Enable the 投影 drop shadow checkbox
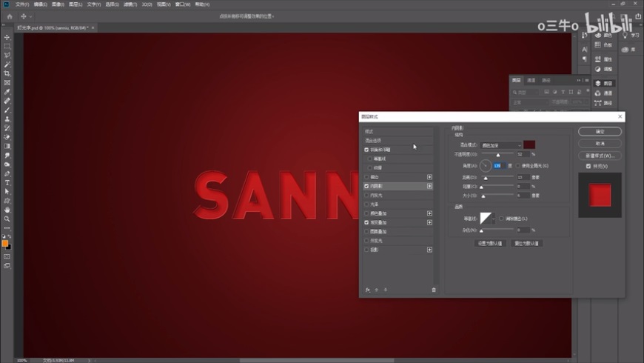The image size is (644, 363). pyautogui.click(x=366, y=250)
